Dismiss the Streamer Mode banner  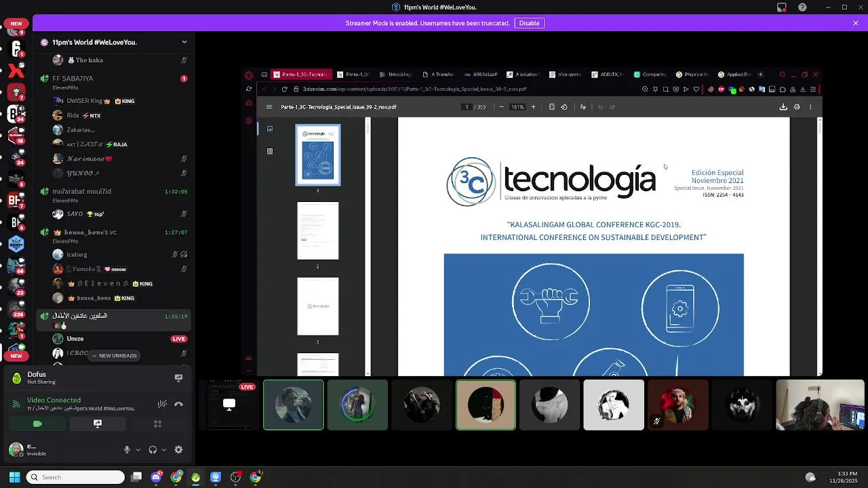coord(856,23)
